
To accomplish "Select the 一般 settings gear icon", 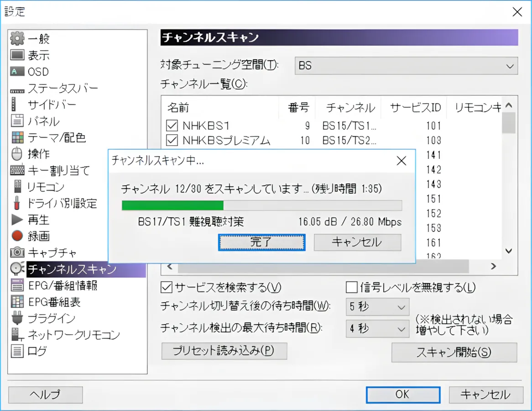I will [16, 38].
